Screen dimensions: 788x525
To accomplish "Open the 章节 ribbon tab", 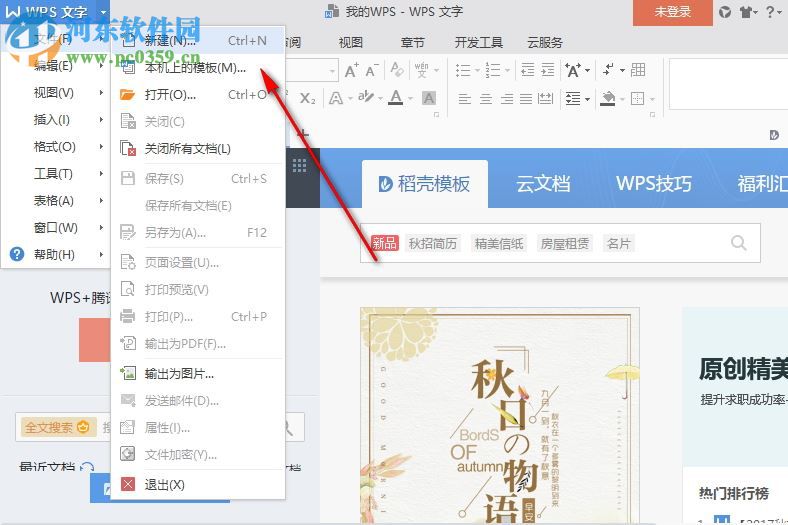I will [x=413, y=43].
